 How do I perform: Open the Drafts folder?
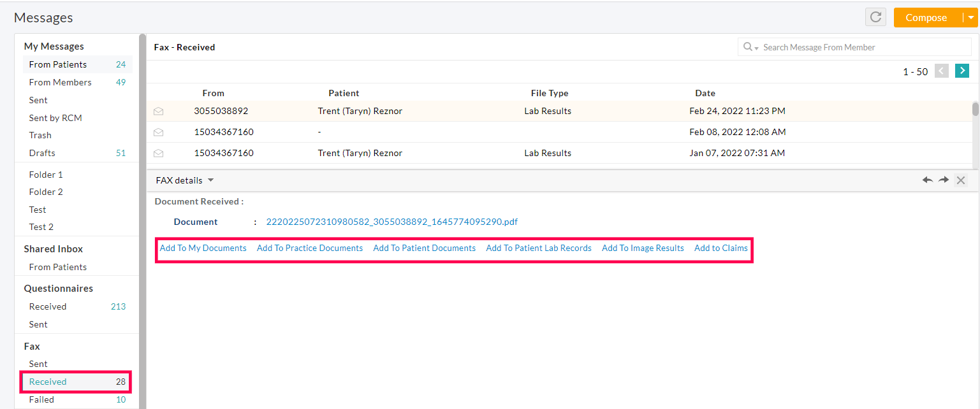(42, 153)
